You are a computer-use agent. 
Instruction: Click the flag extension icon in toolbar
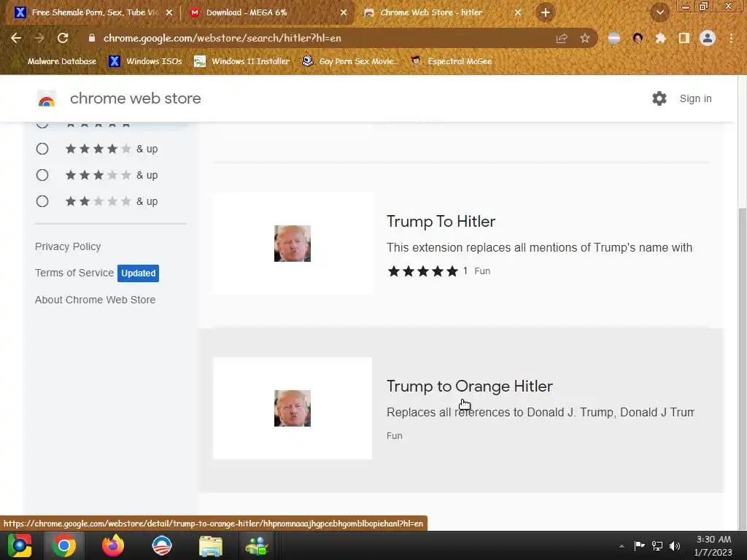pos(614,39)
